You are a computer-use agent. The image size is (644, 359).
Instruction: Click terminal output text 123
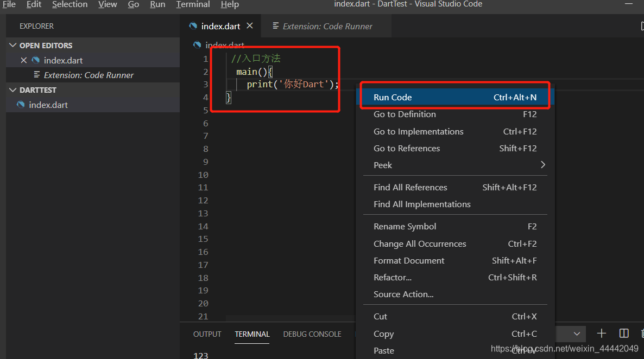200,355
